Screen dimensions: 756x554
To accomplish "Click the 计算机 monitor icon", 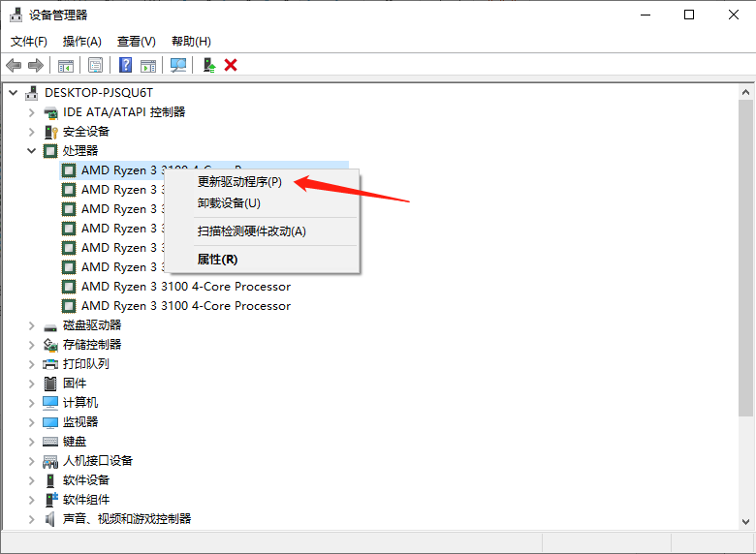I will point(50,403).
